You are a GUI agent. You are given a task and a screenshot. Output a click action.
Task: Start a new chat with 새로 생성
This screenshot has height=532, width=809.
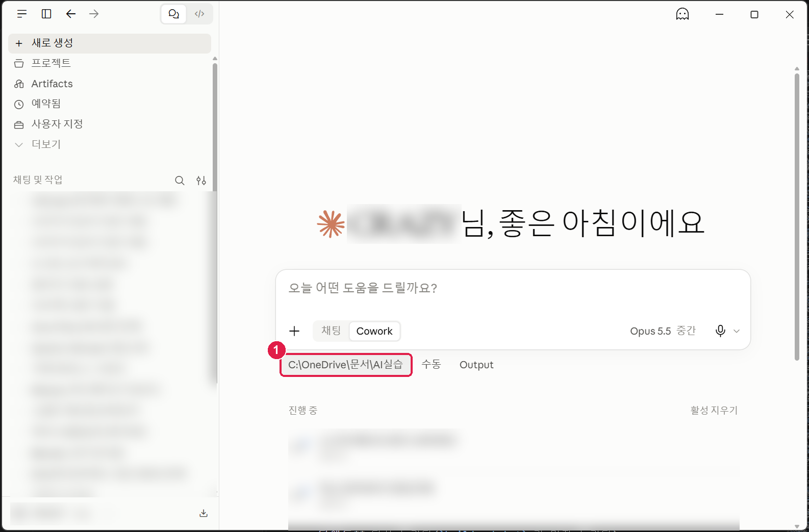(x=110, y=43)
